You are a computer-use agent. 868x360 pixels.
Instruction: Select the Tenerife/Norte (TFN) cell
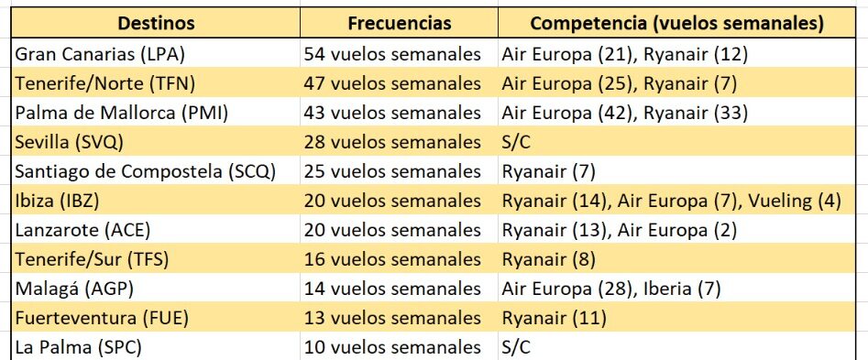[x=156, y=83]
